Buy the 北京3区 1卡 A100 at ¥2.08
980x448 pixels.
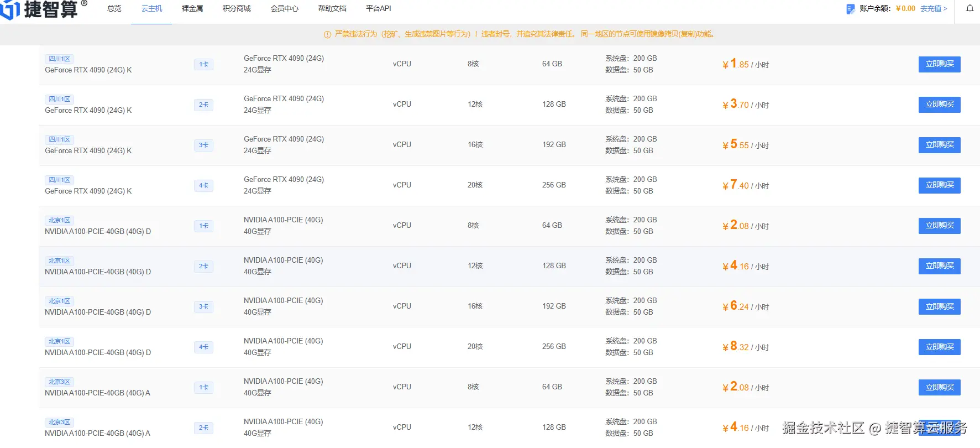(940, 387)
